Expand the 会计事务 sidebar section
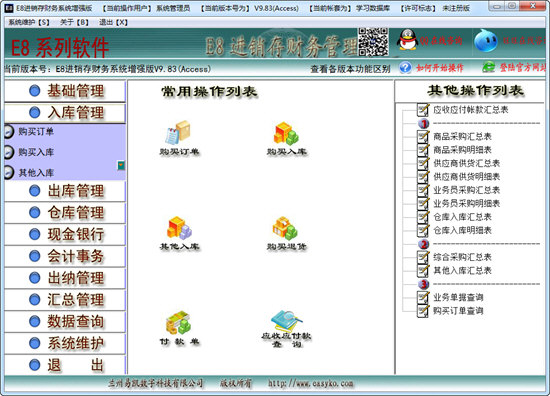Viewport: 550px width, 396px height. point(65,256)
